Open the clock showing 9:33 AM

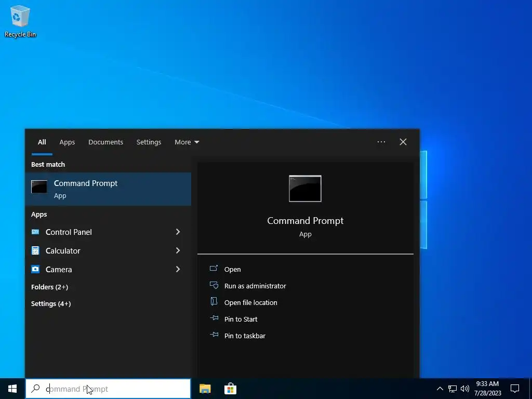[487, 389]
